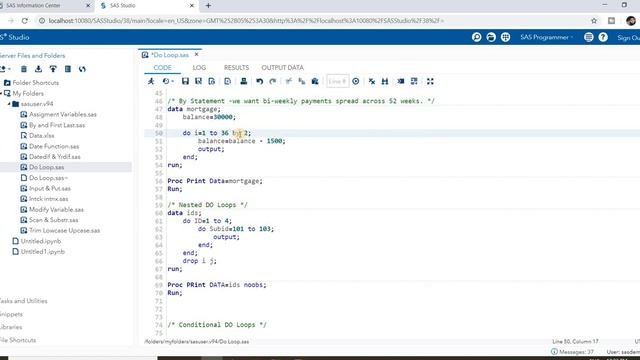Image resolution: width=640 pixels, height=360 pixels.
Task: Open the more application options menu icon
Action: click(588, 37)
